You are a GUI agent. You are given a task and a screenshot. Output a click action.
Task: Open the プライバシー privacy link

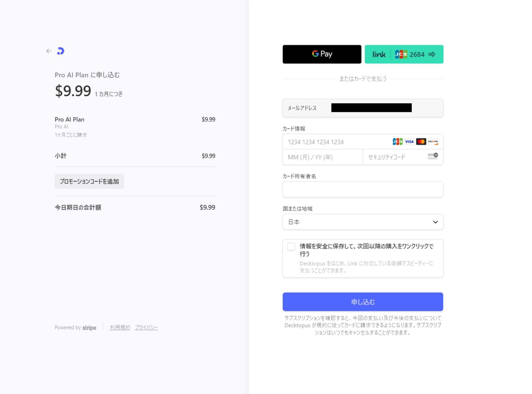click(x=146, y=328)
